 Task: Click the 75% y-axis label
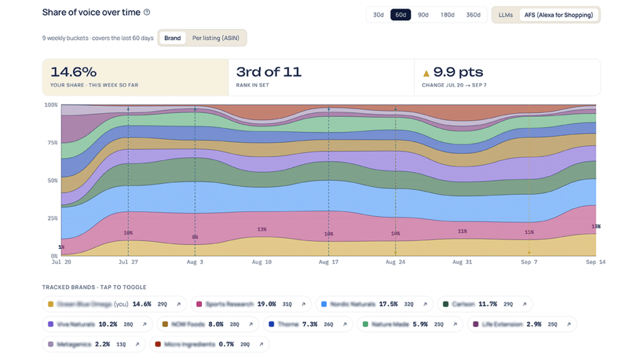coord(53,143)
